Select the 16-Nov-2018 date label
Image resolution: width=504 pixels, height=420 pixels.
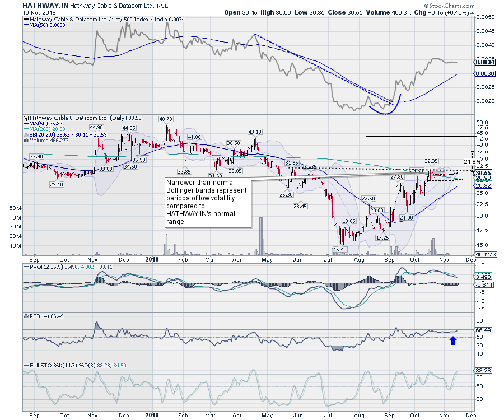coord(39,12)
